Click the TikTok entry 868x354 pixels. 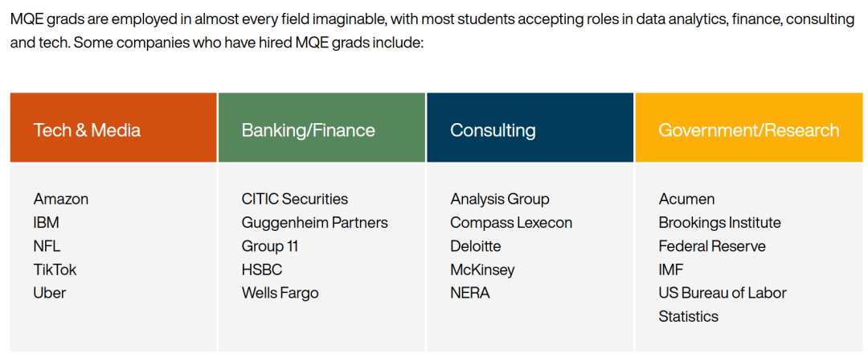pyautogui.click(x=55, y=270)
